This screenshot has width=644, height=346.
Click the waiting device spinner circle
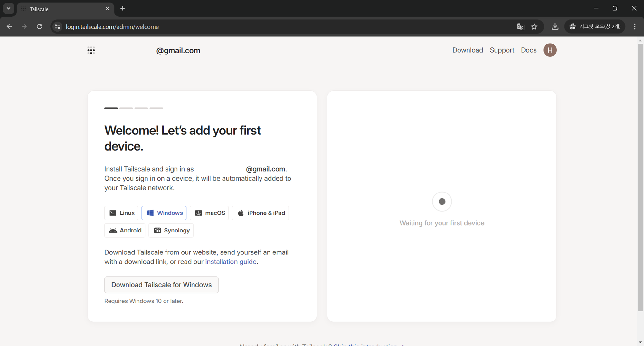(x=442, y=202)
